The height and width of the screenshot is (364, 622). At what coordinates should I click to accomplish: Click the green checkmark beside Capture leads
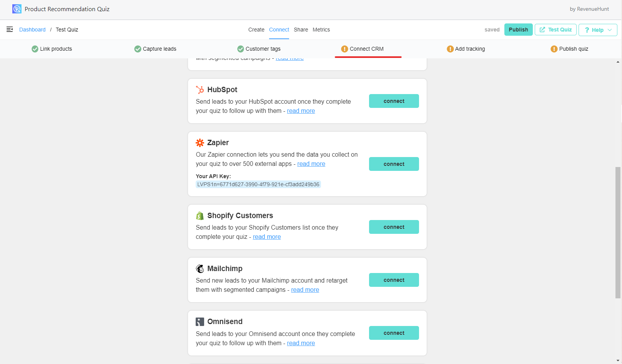click(138, 49)
